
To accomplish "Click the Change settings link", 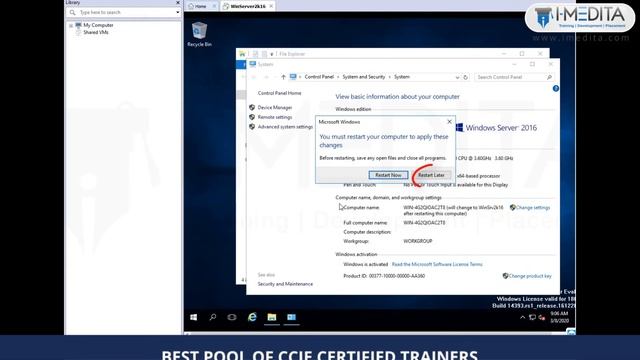I will pyautogui.click(x=533, y=208).
